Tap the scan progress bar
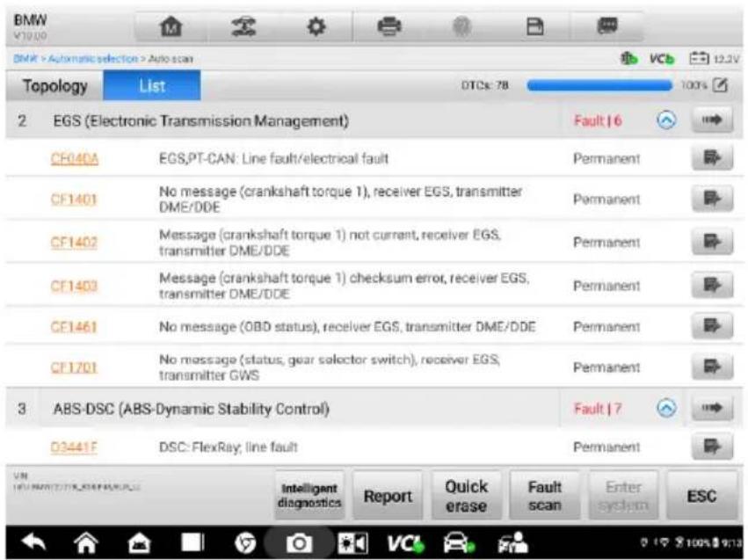 [599, 85]
